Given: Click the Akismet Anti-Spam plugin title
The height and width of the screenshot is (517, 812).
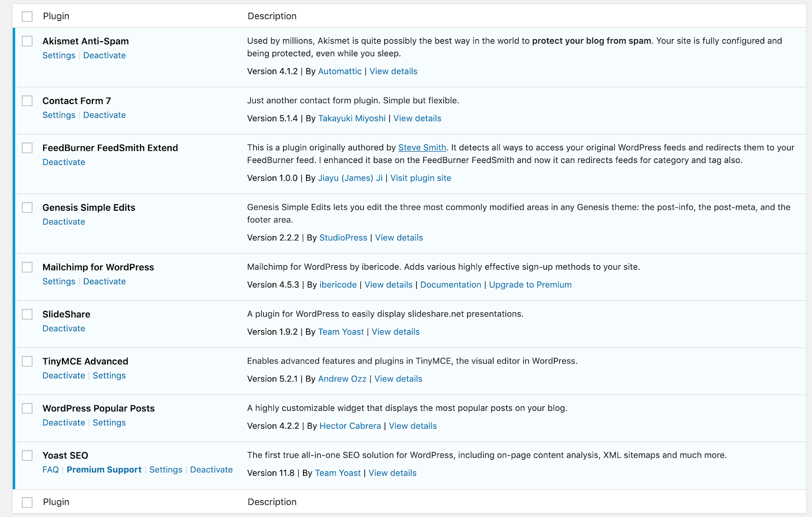Looking at the screenshot, I should pyautogui.click(x=86, y=41).
